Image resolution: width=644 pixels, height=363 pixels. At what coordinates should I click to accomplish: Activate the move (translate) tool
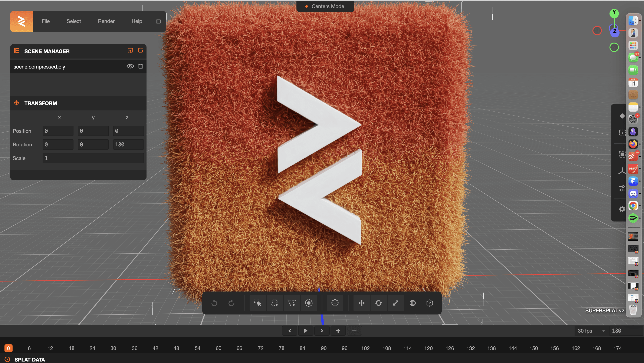click(x=361, y=303)
